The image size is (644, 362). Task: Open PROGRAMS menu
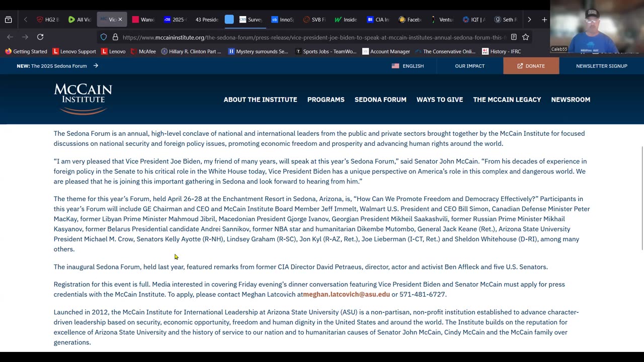click(x=326, y=100)
